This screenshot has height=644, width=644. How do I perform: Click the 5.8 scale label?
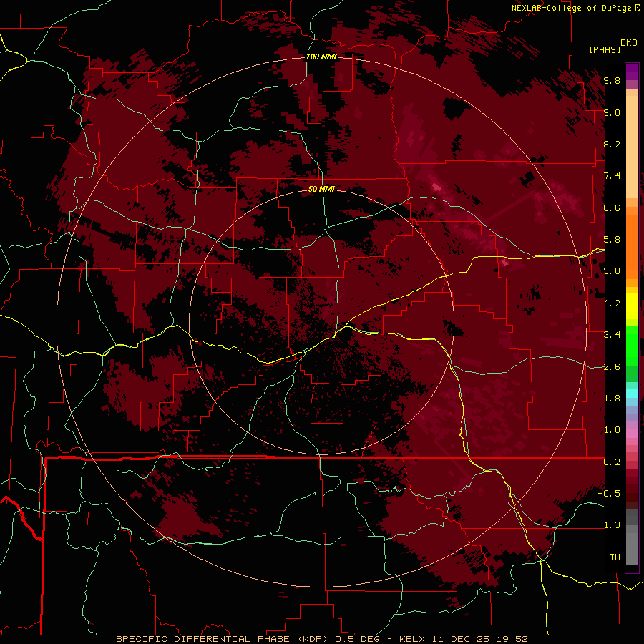point(612,240)
